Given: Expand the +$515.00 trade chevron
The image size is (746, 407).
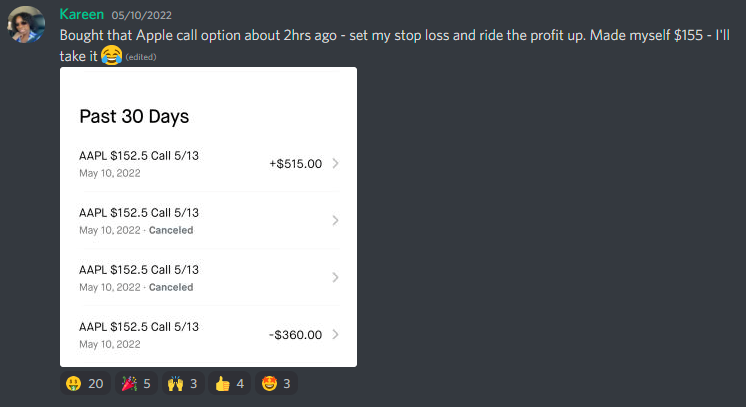Looking at the screenshot, I should tap(335, 163).
